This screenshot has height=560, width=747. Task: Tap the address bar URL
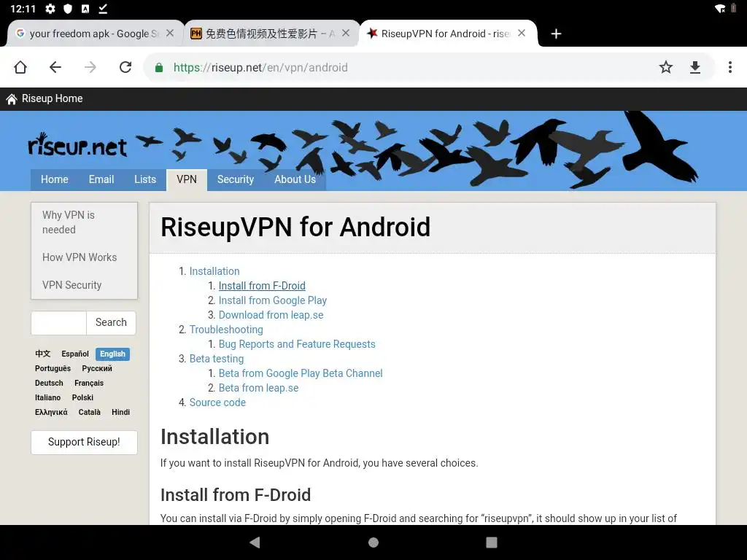click(x=260, y=68)
